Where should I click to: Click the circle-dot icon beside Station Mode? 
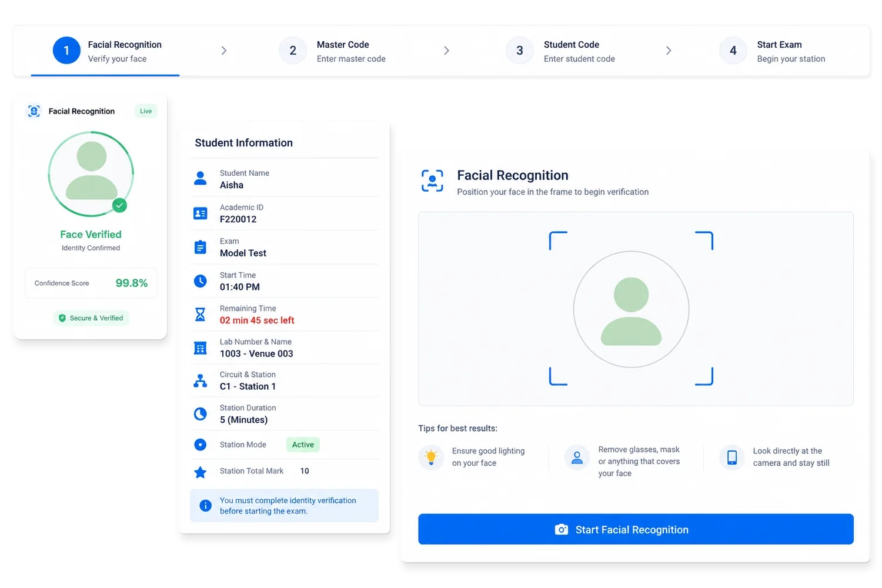(x=201, y=445)
